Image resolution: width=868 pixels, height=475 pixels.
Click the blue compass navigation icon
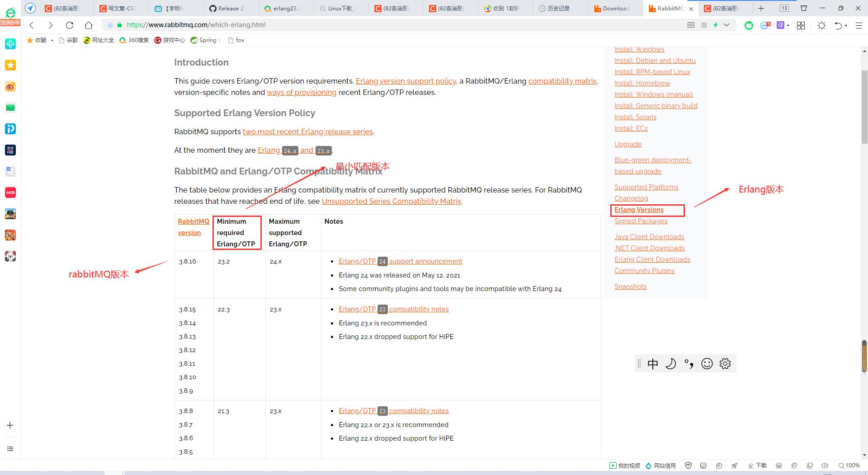(30, 8)
